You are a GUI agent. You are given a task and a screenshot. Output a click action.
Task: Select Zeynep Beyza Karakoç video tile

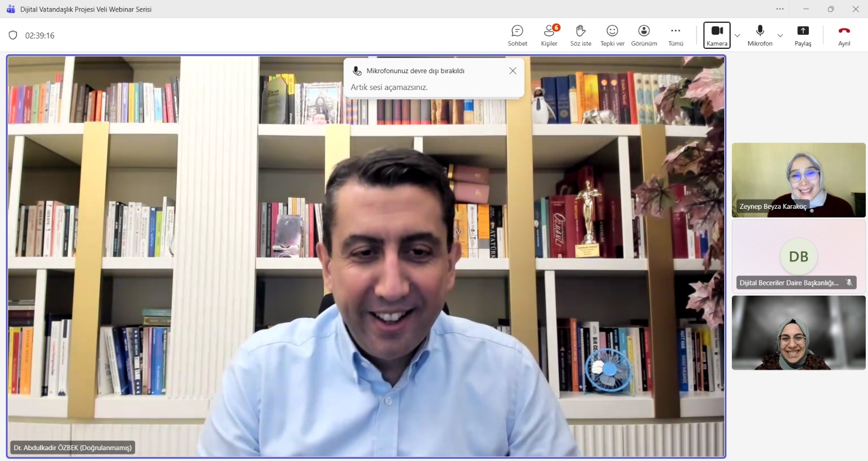[x=798, y=180]
